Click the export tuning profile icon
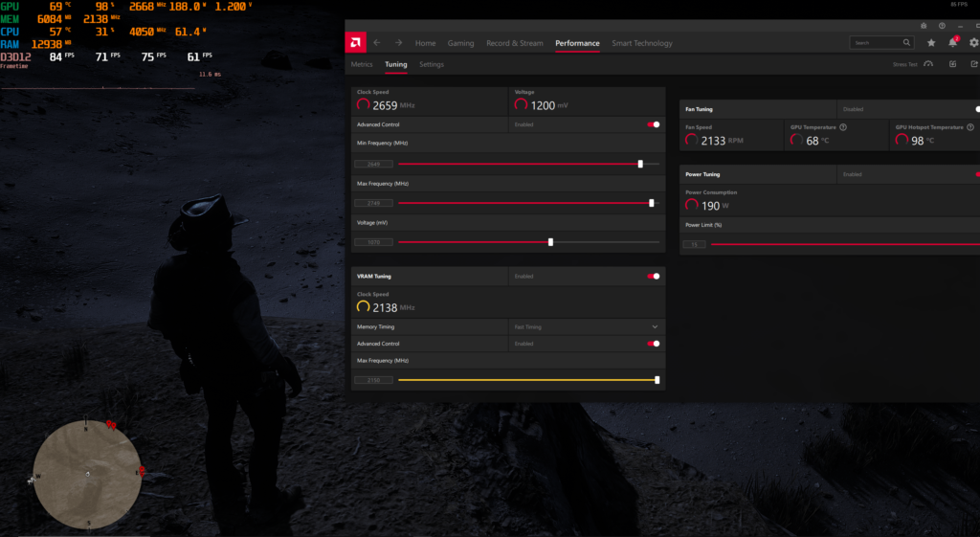Viewport: 980px width, 537px height. pos(973,64)
